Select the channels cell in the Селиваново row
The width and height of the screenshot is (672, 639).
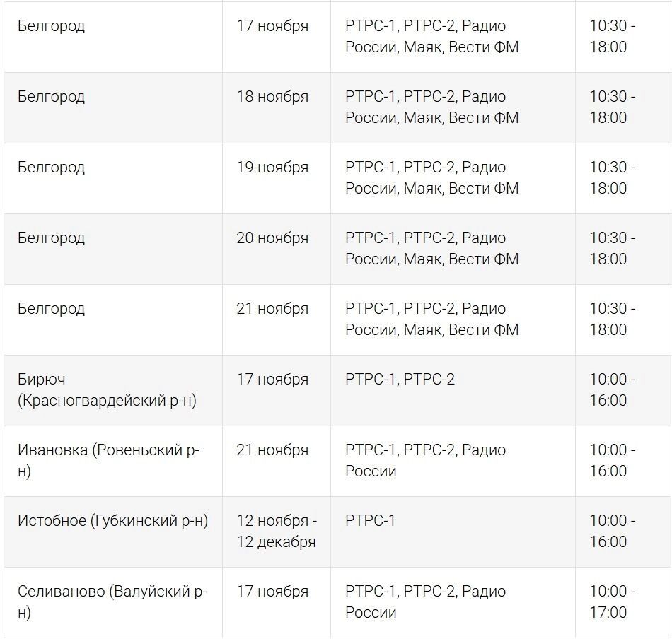pos(425,602)
